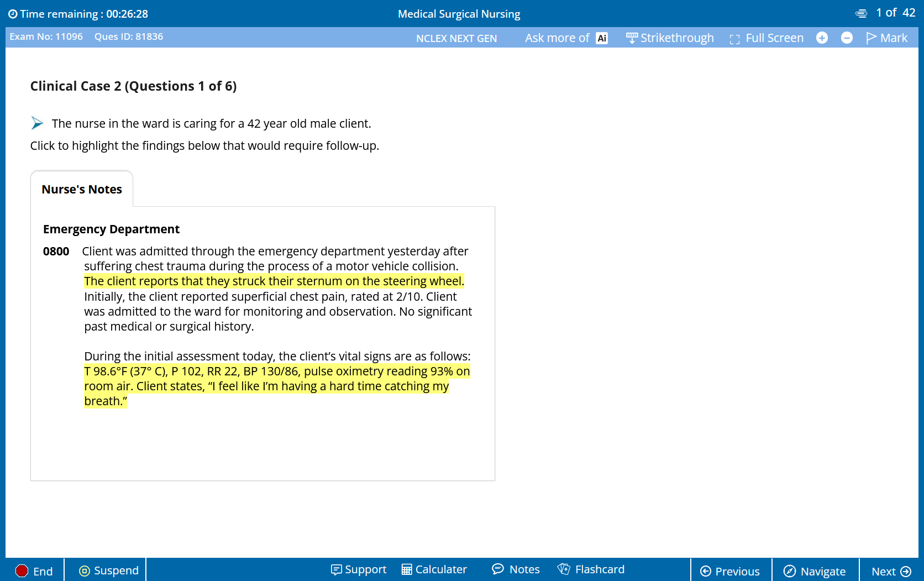The image size is (924, 581).
Task: Click the Navigate compass icon
Action: pos(790,572)
